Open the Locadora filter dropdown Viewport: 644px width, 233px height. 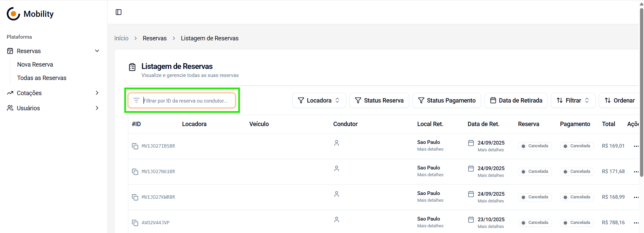[319, 101]
